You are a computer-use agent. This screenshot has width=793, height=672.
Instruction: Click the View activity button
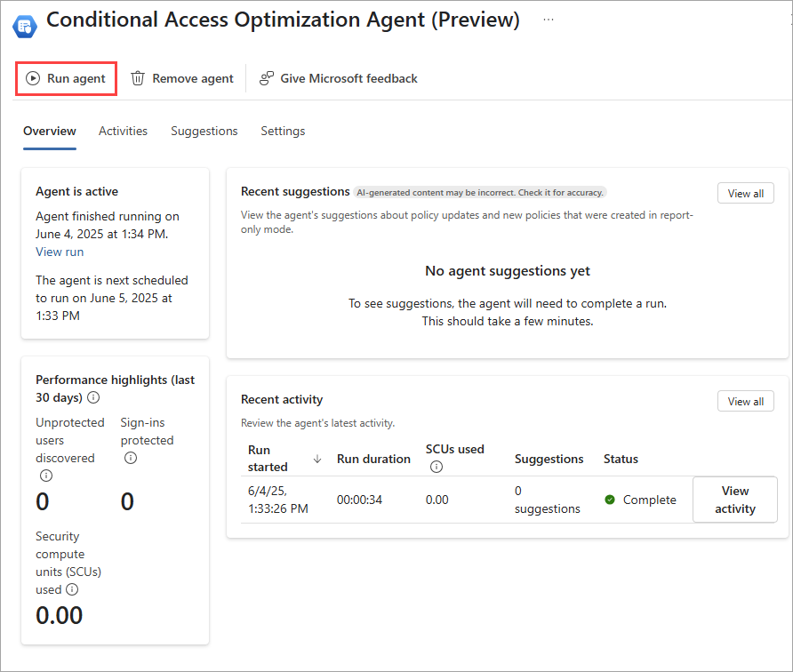[735, 500]
